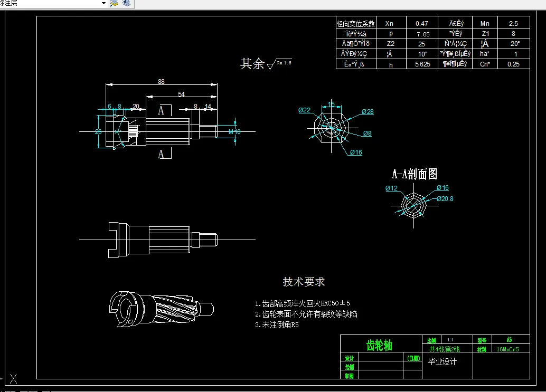This screenshot has width=546, height=392.
Task: Select the Ø28 diameter label
Action: (x=368, y=112)
